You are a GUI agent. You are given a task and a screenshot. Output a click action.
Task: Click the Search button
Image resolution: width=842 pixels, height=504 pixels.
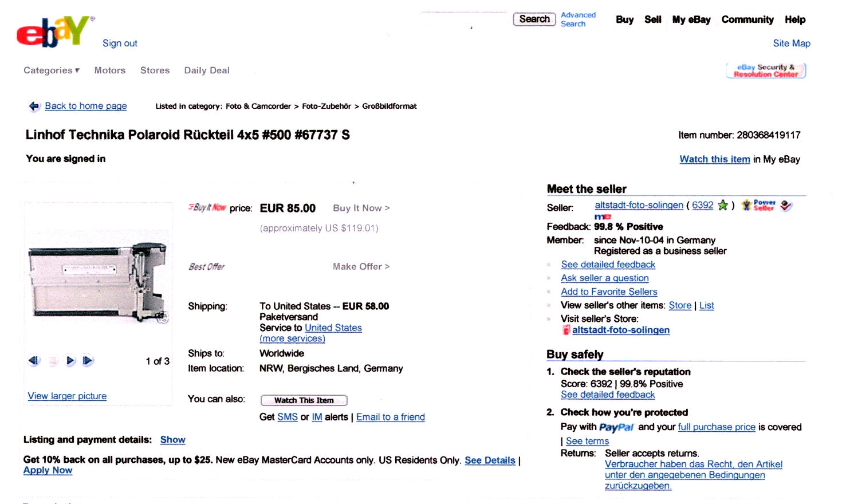pyautogui.click(x=534, y=19)
